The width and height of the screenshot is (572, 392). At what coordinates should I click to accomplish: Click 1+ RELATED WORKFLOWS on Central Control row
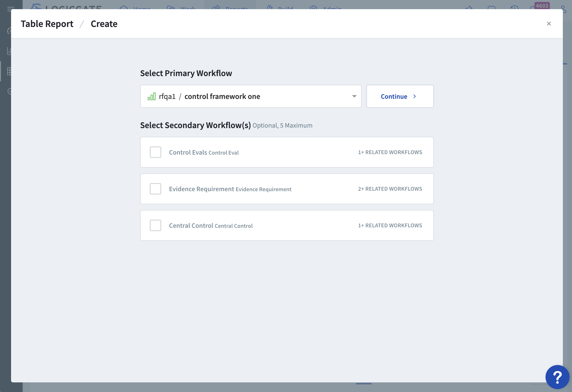point(390,225)
